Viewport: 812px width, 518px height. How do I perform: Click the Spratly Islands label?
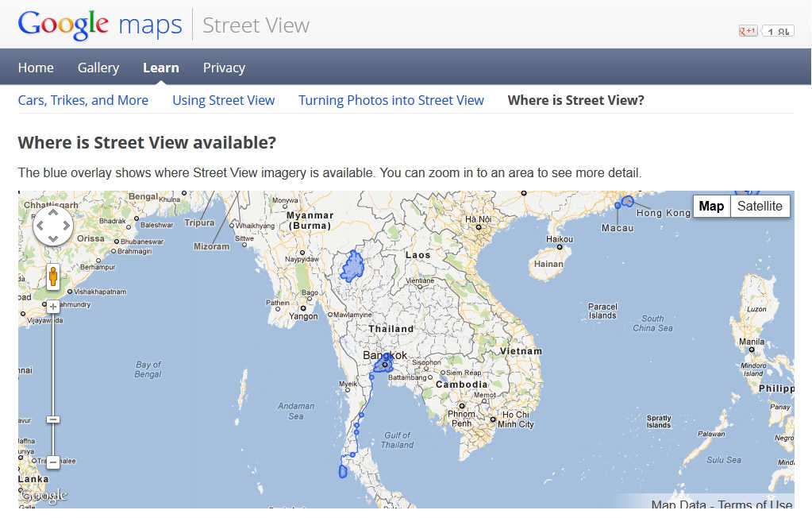click(x=659, y=422)
